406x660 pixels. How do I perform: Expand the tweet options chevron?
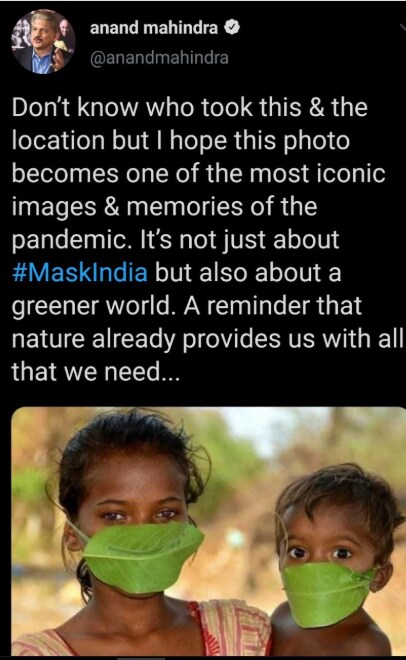403,28
